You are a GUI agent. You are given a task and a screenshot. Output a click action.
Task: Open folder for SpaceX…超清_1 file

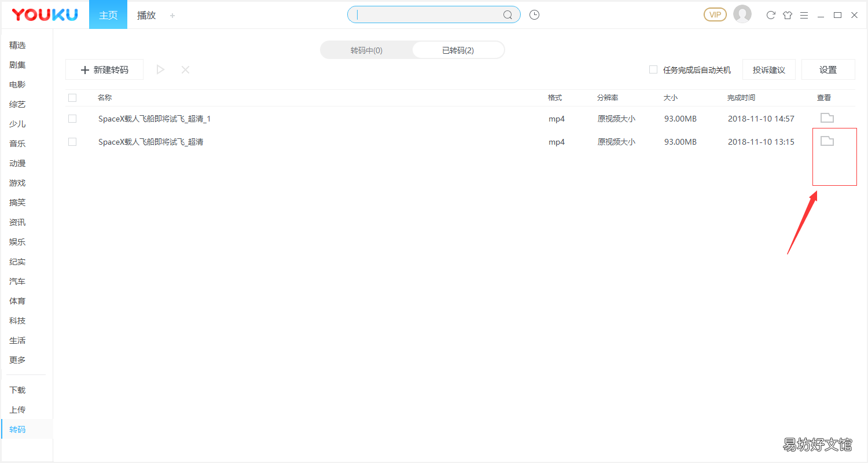(x=827, y=118)
